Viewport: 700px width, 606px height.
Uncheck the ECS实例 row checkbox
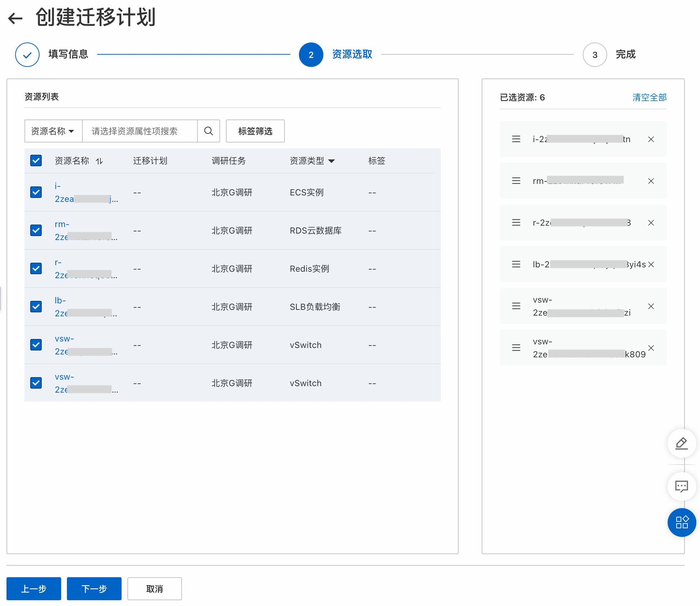[36, 192]
